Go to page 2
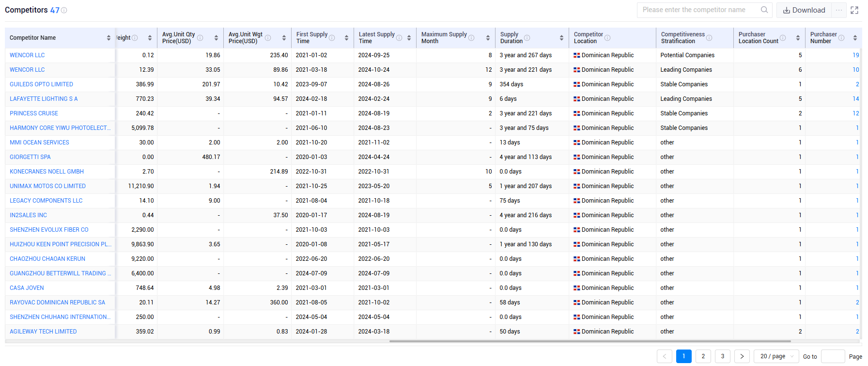868x366 pixels. 703,356
